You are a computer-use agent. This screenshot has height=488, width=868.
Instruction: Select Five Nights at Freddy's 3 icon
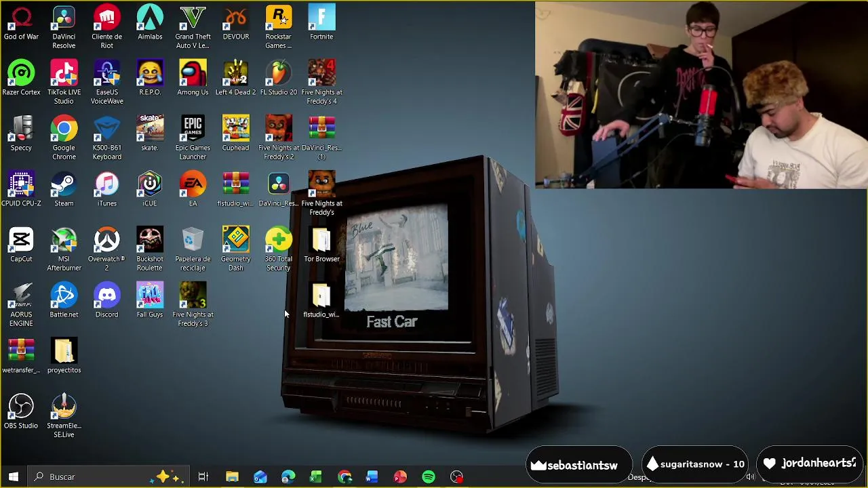tap(193, 305)
